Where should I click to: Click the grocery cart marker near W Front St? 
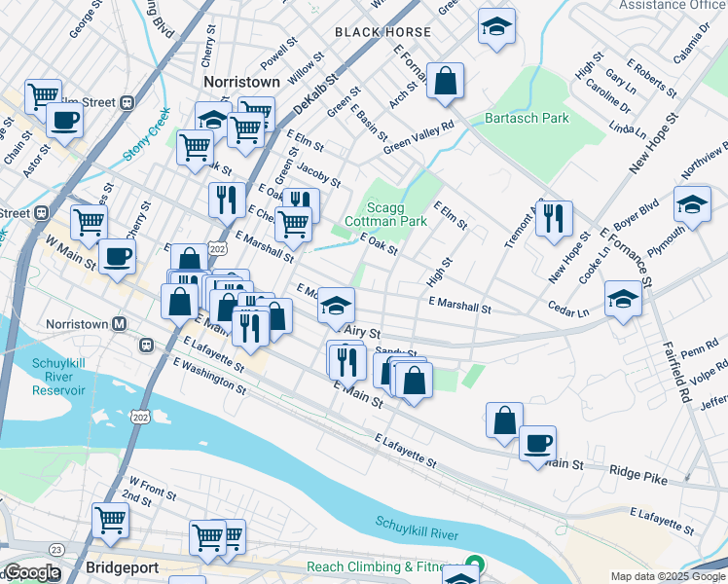[x=110, y=524]
